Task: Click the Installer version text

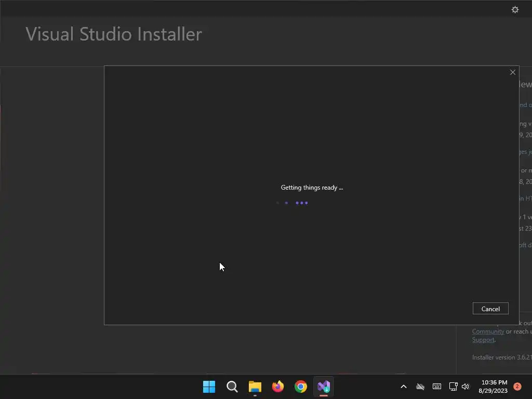Action: coord(502,357)
